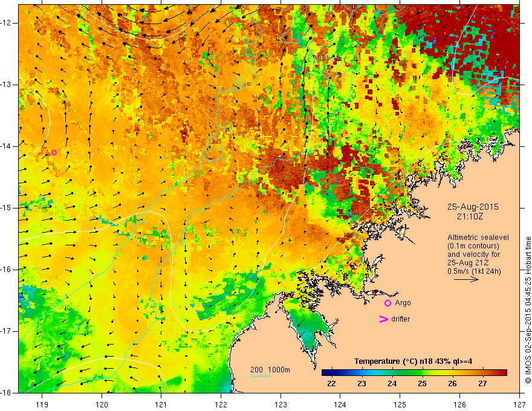This screenshot has height=411, width=532.
Task: Click the magenta drifter arrowhead legend symbol
Action: pos(383,319)
